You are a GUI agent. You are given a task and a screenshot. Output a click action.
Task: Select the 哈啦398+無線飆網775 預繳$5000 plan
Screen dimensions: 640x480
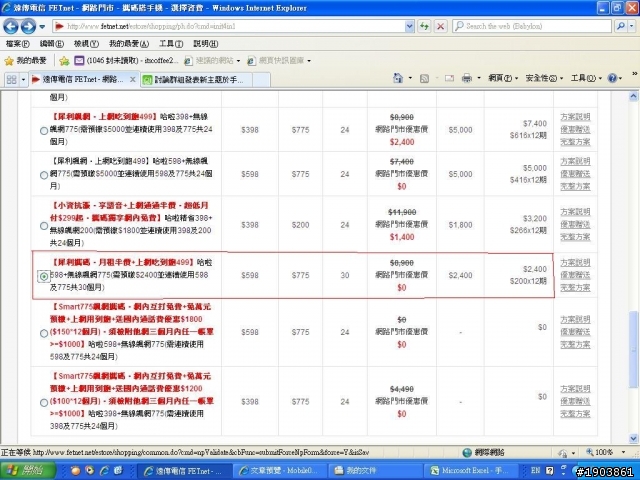44,131
